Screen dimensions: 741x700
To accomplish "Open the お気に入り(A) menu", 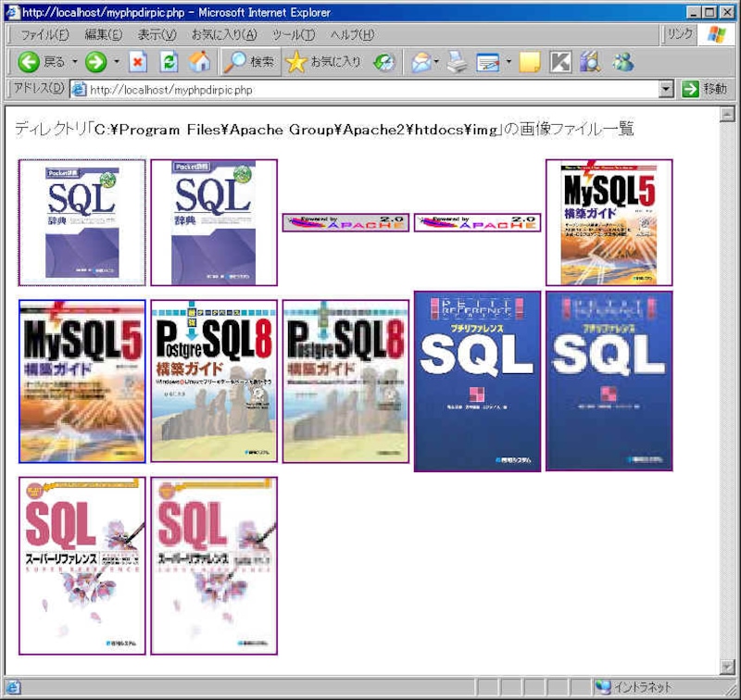I will 224,34.
